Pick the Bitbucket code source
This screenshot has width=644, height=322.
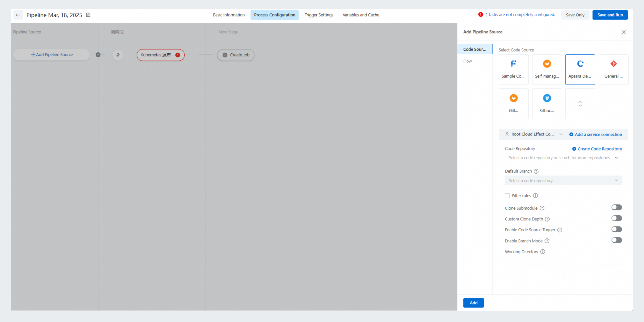tap(547, 103)
